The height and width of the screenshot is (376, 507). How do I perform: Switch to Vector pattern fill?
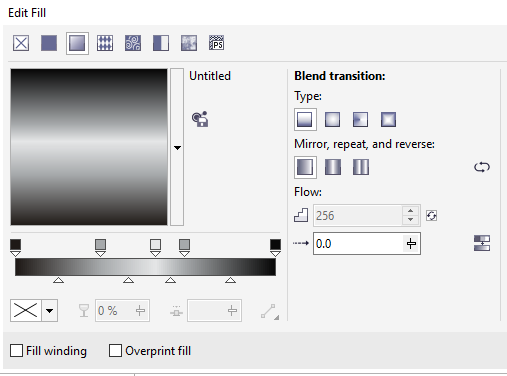click(105, 43)
